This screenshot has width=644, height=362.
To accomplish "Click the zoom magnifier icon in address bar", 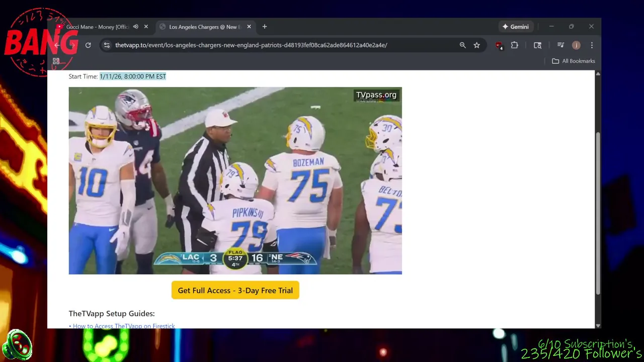I will click(x=463, y=45).
